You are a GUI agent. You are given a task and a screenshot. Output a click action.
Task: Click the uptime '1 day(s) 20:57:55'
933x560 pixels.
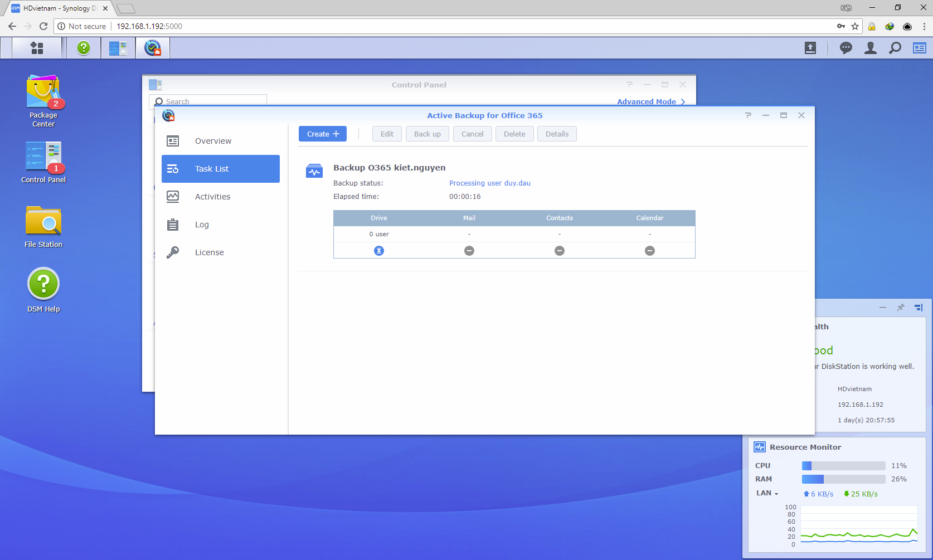click(866, 420)
